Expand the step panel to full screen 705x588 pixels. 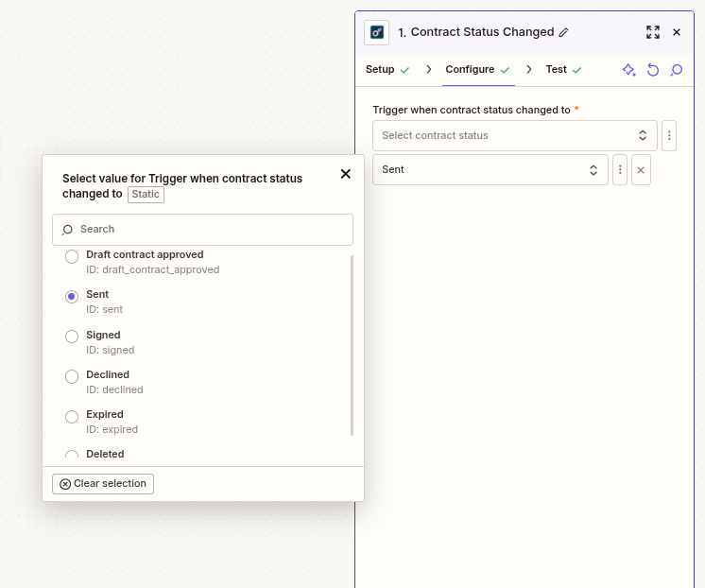[x=653, y=32]
